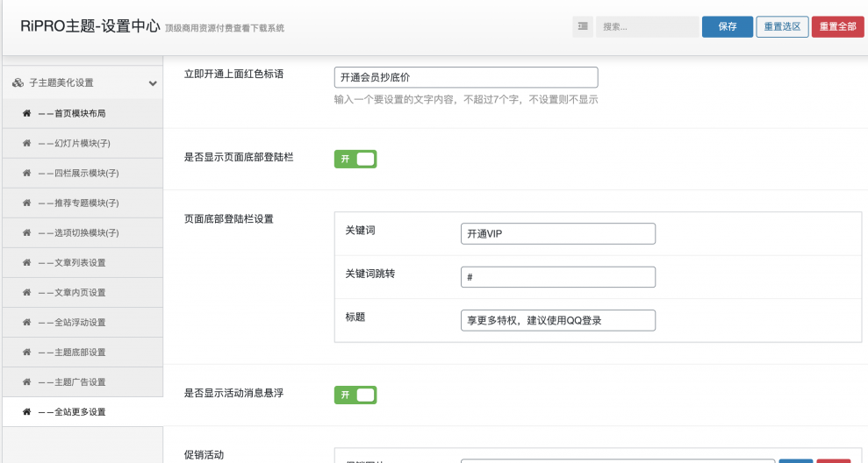The width and height of the screenshot is (868, 463).
Task: Click the 重置选区 button
Action: (x=782, y=27)
